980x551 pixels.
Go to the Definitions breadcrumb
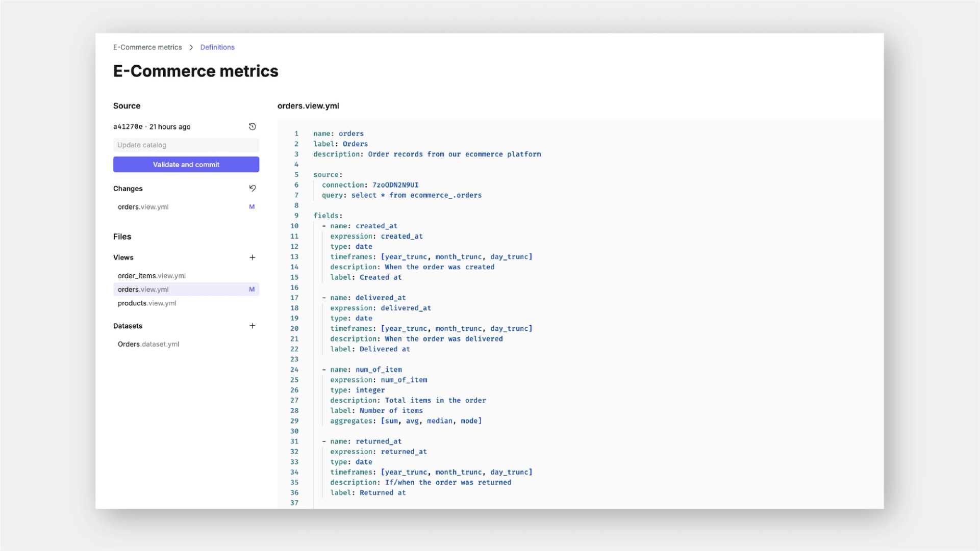point(217,47)
